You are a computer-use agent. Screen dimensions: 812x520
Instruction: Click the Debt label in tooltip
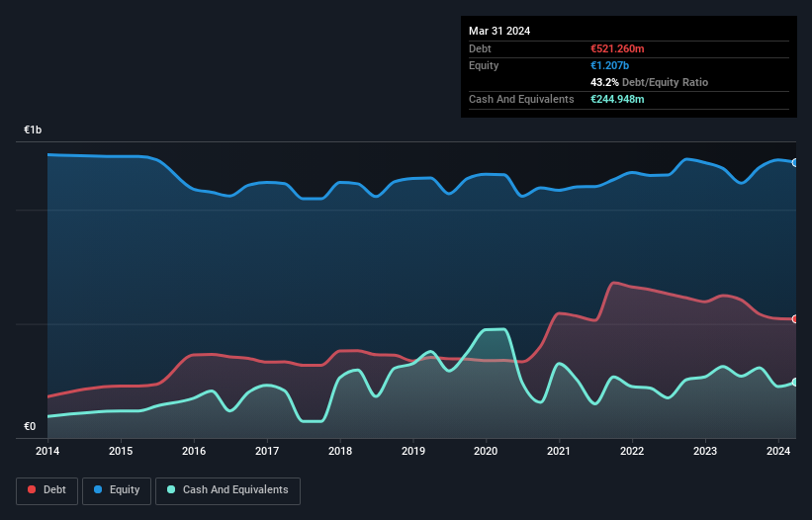coord(480,48)
